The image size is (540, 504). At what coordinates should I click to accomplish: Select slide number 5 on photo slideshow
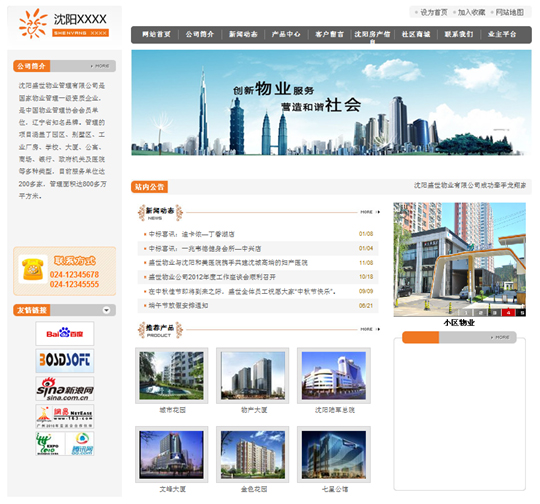click(x=521, y=312)
